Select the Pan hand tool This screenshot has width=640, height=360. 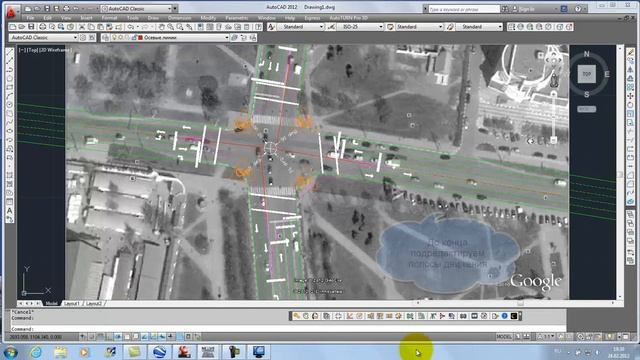(162, 27)
